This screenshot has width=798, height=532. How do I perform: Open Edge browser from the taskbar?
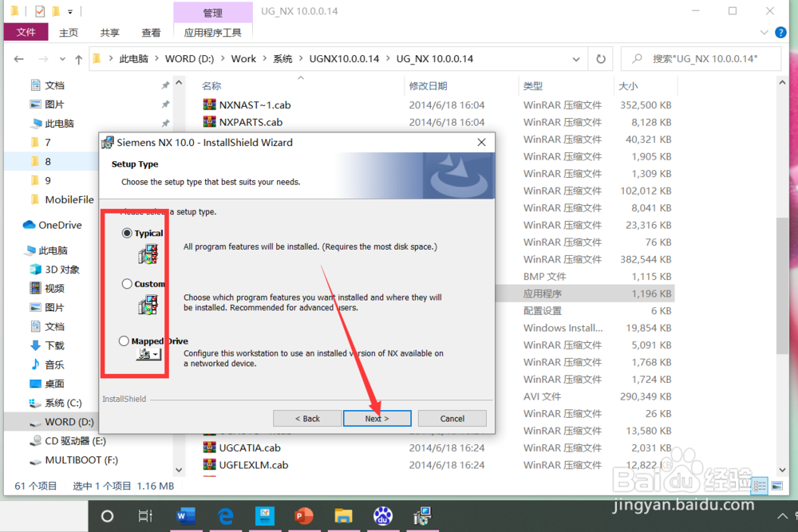click(226, 516)
